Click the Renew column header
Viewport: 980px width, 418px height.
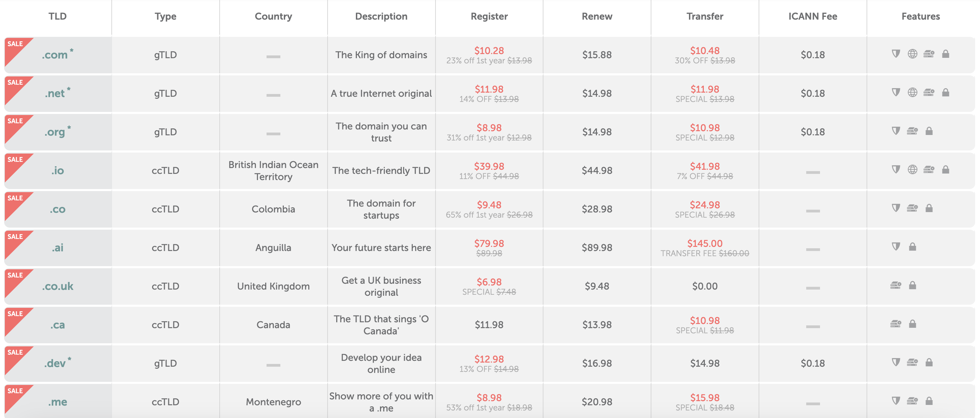[597, 16]
